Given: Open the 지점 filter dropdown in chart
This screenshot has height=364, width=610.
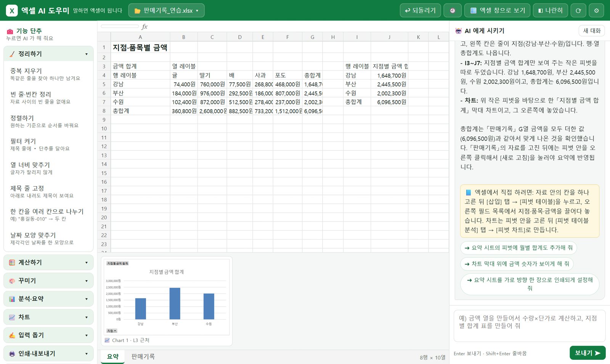Looking at the screenshot, I should [x=112, y=331].
